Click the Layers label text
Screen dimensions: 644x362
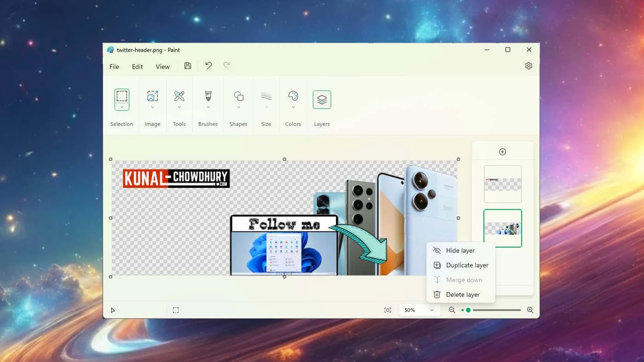tap(322, 124)
